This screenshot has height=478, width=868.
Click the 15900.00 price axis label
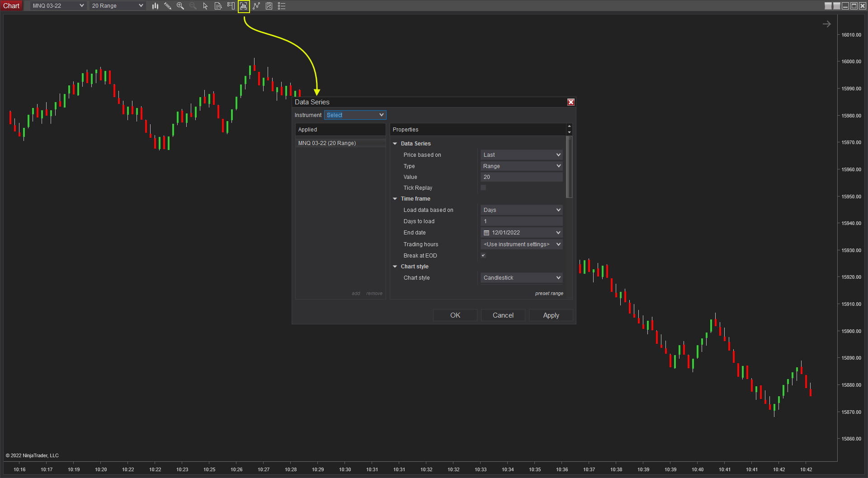click(851, 331)
